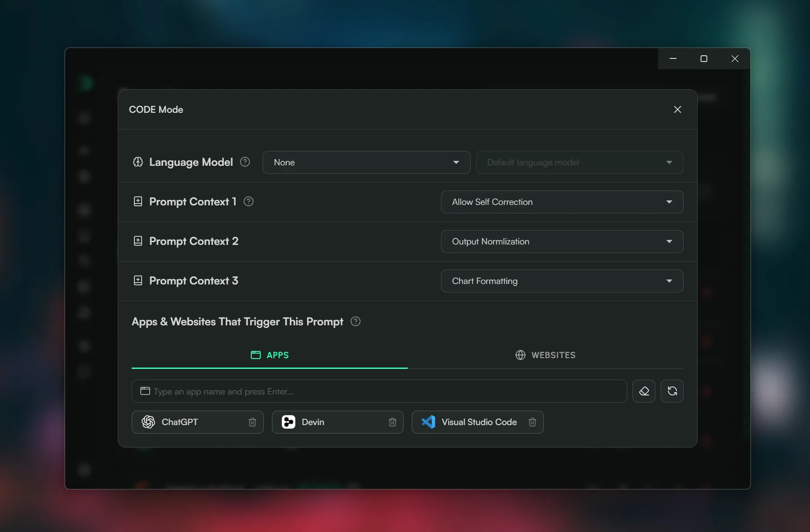Click the Prompt Context 3 label

194,280
